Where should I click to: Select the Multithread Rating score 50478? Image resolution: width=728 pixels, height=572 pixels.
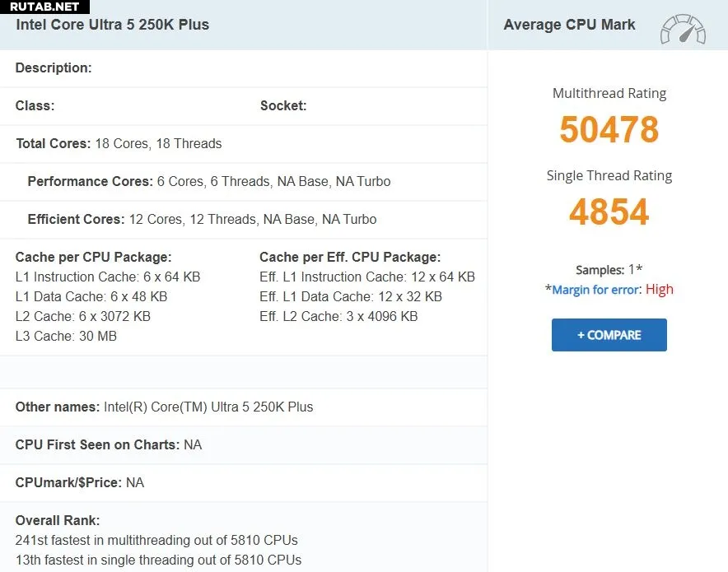(609, 130)
